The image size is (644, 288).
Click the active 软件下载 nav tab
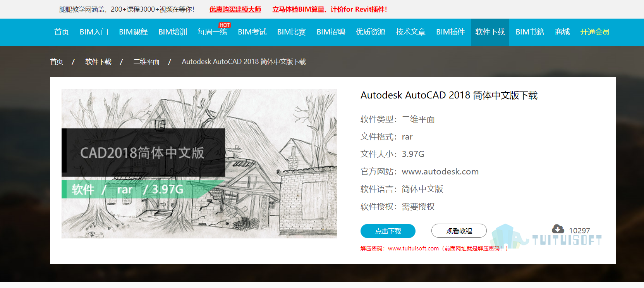[x=490, y=32]
